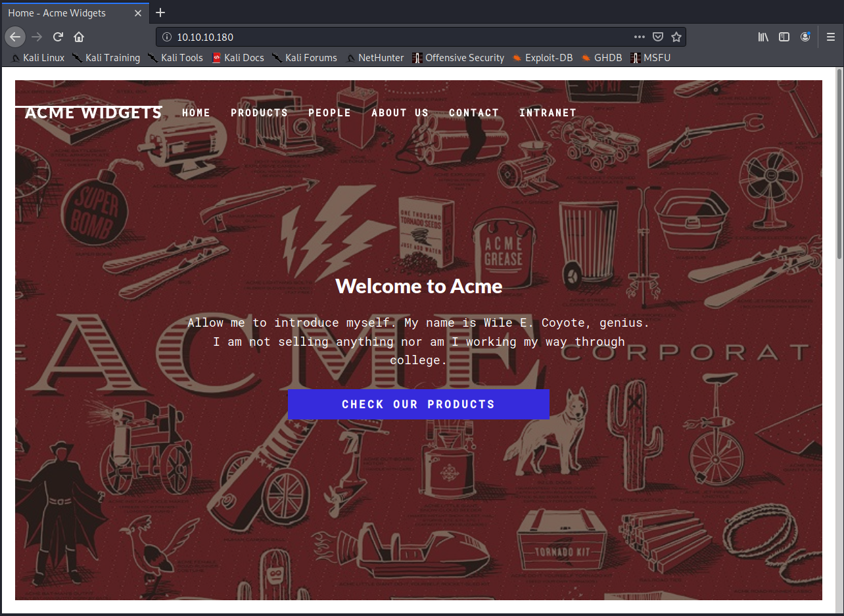Toggle the sidebar panel icon
The image size is (844, 616).
pos(784,37)
